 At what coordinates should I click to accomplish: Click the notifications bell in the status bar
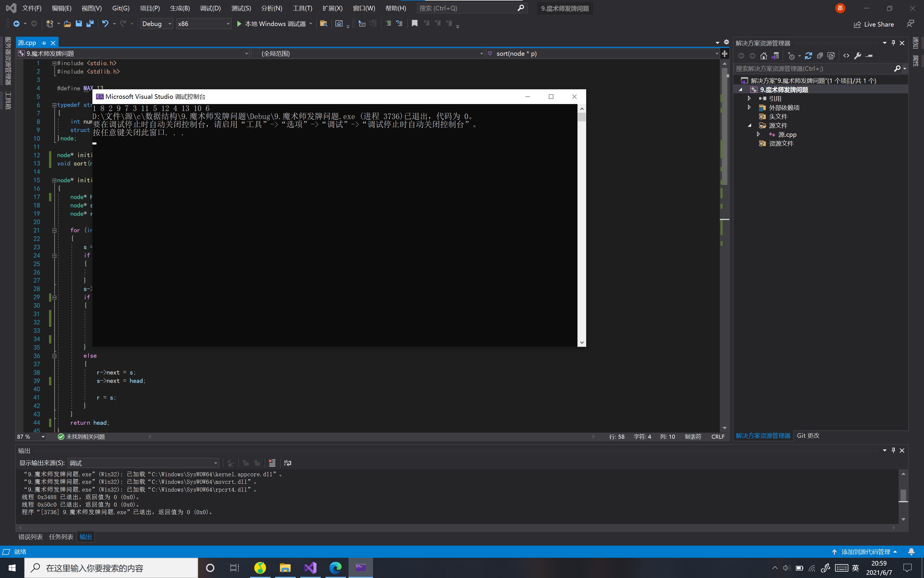(911, 552)
